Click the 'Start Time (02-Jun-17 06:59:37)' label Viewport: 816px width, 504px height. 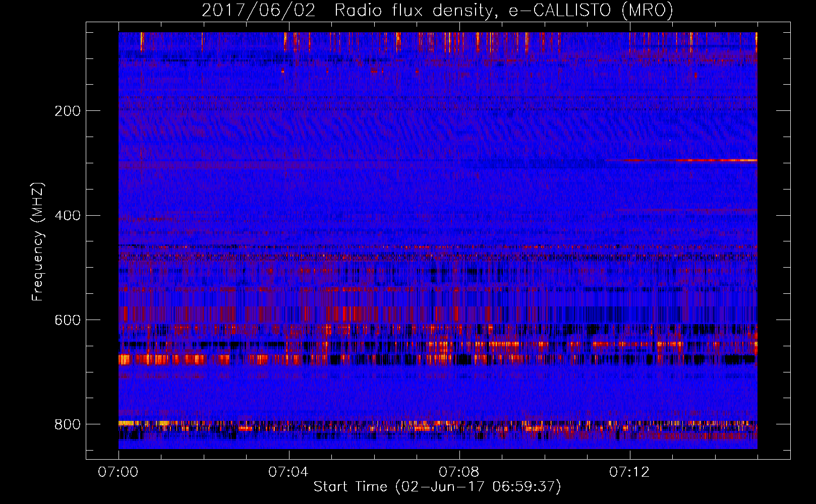click(x=437, y=487)
